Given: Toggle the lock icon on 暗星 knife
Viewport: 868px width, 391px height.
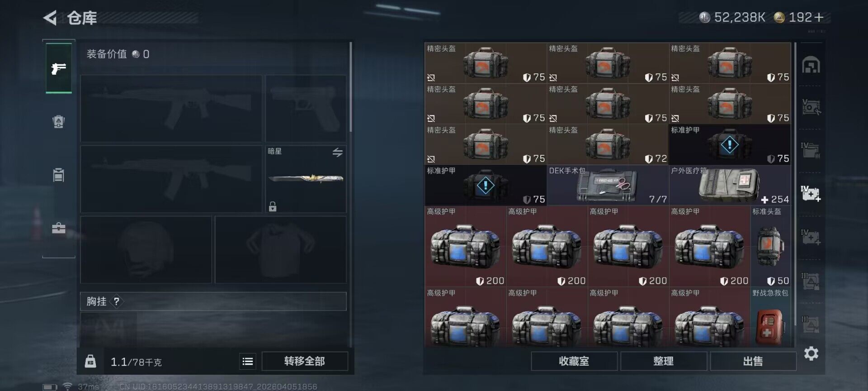Looking at the screenshot, I should pyautogui.click(x=273, y=206).
